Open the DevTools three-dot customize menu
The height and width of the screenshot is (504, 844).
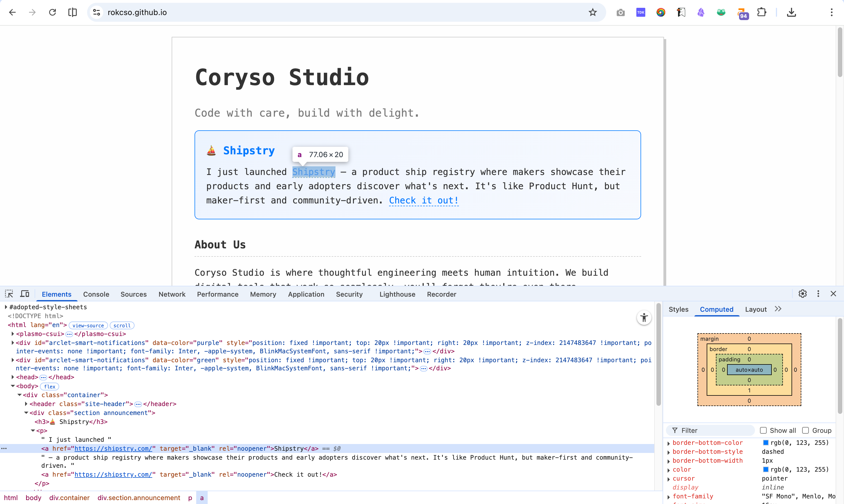click(818, 294)
